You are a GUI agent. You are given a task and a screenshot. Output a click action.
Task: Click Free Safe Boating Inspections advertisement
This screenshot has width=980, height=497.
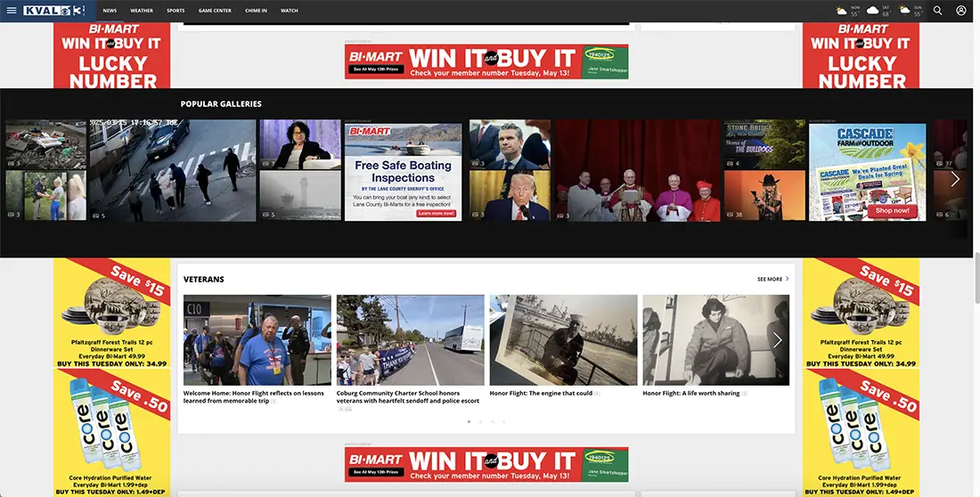(x=403, y=172)
